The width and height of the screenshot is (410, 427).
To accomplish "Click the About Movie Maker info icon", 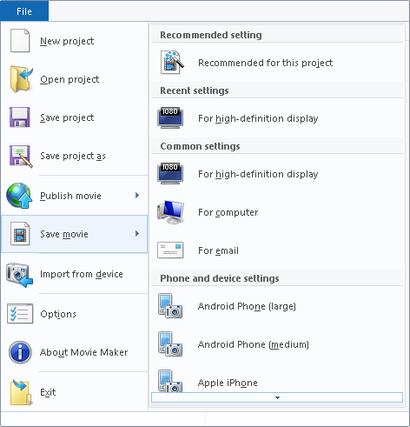I will pos(20,352).
